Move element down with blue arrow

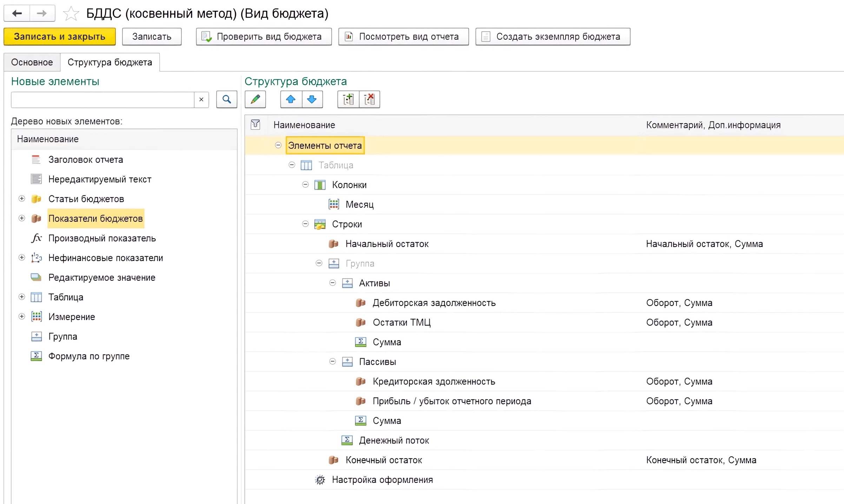pyautogui.click(x=312, y=99)
